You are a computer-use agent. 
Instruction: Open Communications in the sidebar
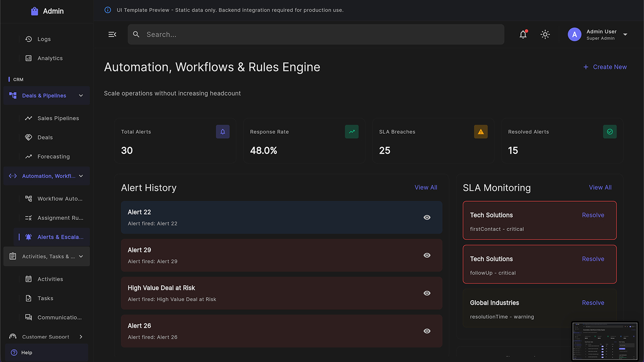tap(52, 317)
